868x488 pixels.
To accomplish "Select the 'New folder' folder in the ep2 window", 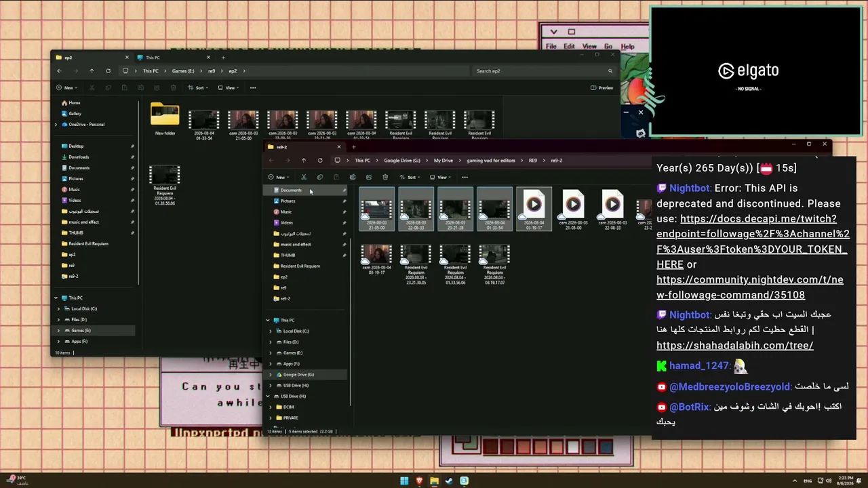I will 165,120.
